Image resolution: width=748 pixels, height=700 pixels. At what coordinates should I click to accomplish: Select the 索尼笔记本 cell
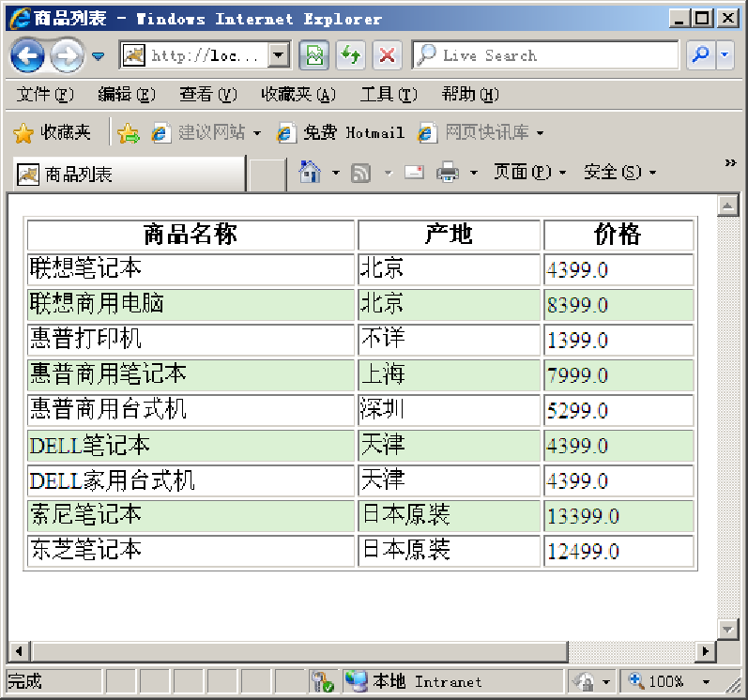click(x=191, y=516)
